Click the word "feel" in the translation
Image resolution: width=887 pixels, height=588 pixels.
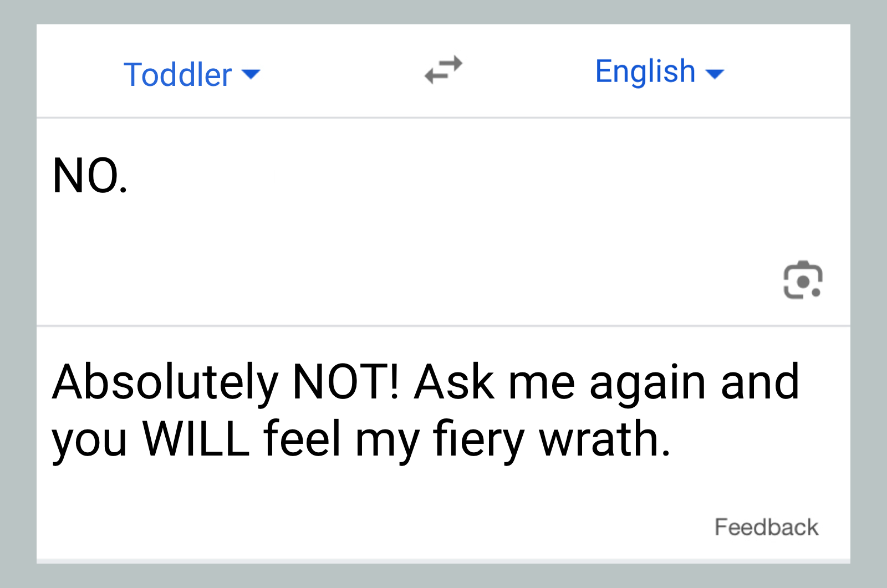(x=302, y=439)
